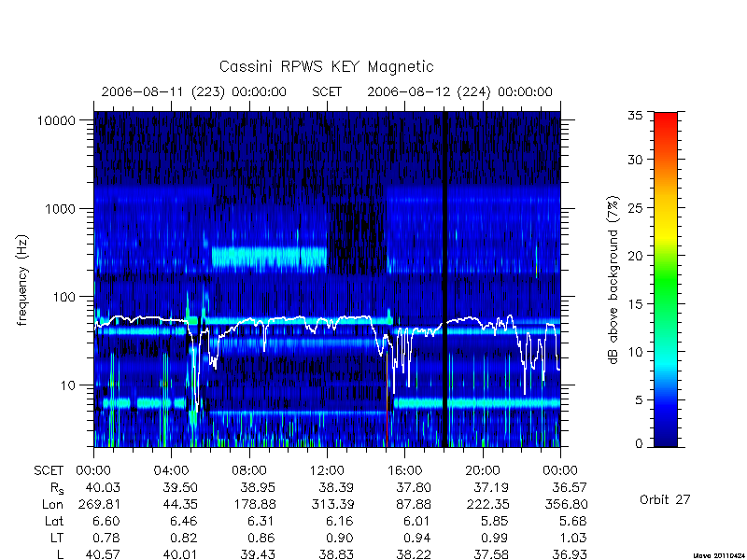The image size is (747, 560).
Task: Click the vertical black data gap stripe
Action: [445, 279]
